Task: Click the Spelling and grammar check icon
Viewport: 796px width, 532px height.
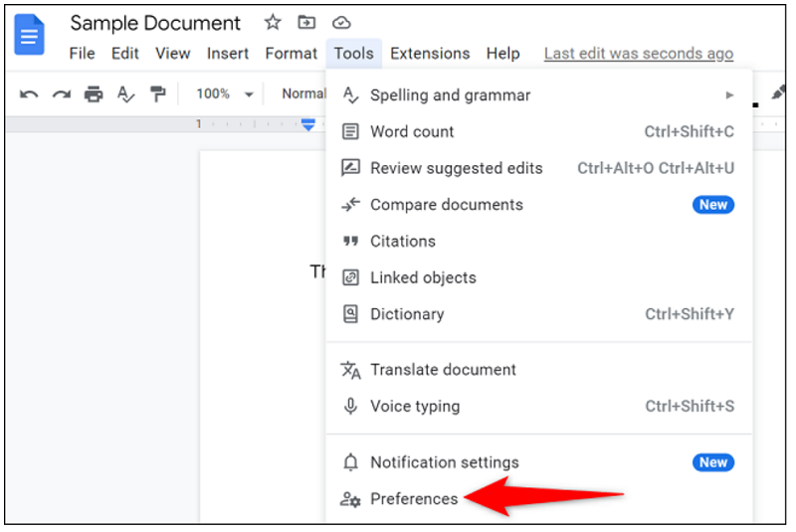Action: click(x=350, y=95)
